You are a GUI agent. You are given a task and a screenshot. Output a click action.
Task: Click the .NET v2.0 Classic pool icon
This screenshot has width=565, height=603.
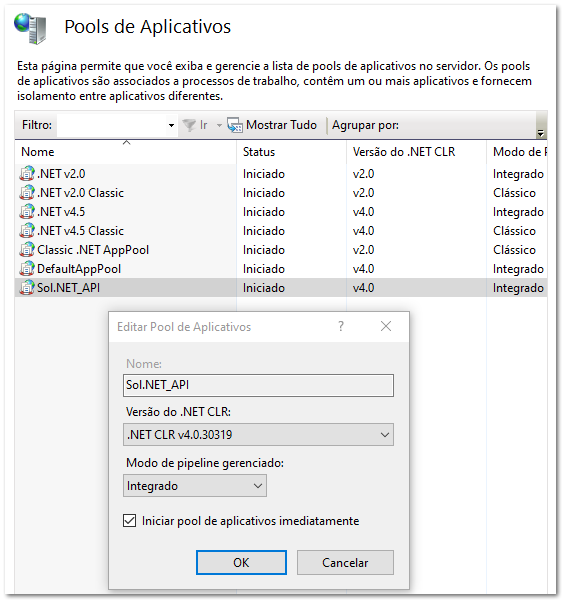pyautogui.click(x=27, y=193)
